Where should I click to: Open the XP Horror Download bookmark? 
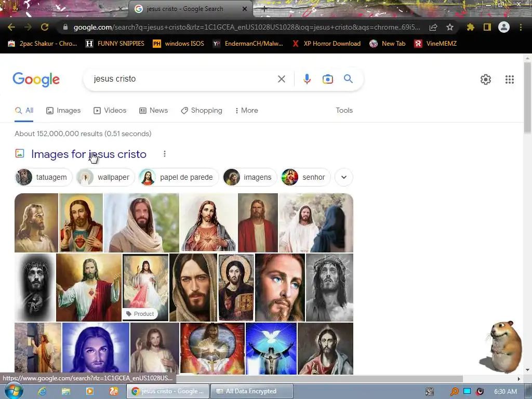click(326, 44)
